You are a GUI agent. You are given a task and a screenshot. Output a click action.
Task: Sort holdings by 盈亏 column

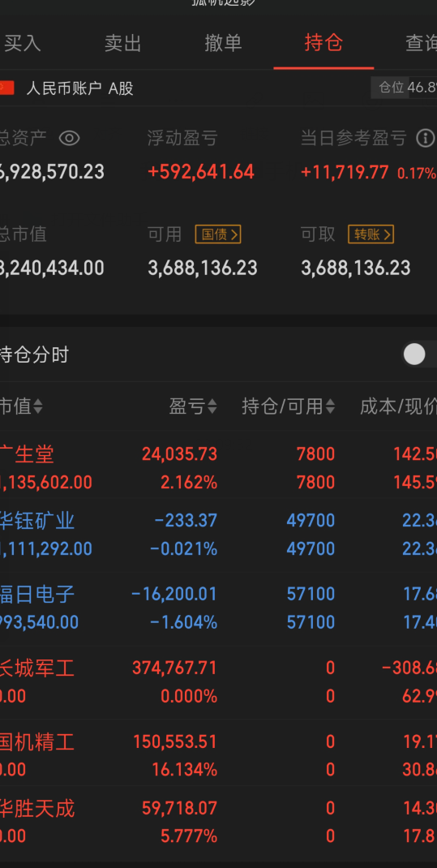click(x=192, y=407)
